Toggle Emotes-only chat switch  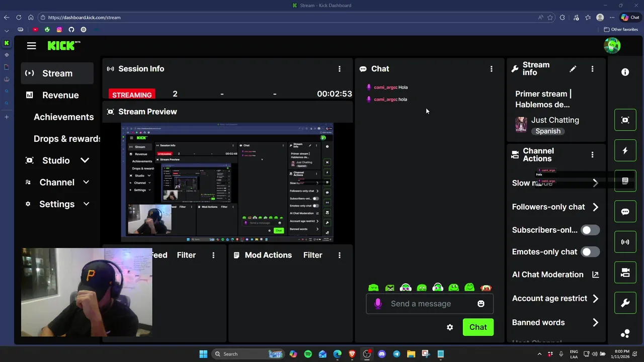click(590, 252)
